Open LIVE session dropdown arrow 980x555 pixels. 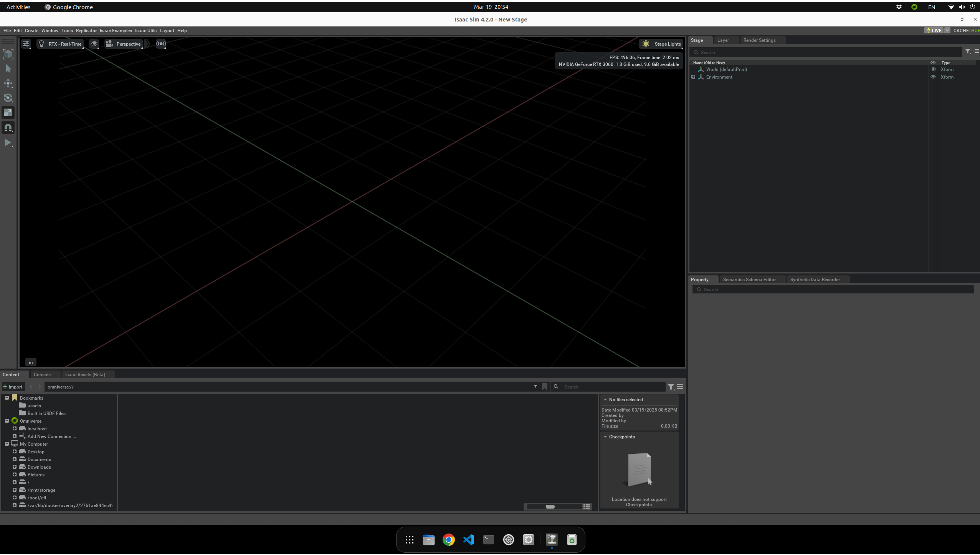coord(947,31)
